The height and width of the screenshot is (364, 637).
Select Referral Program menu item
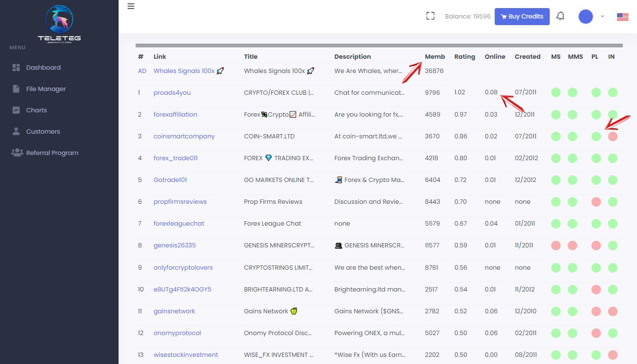pos(52,153)
